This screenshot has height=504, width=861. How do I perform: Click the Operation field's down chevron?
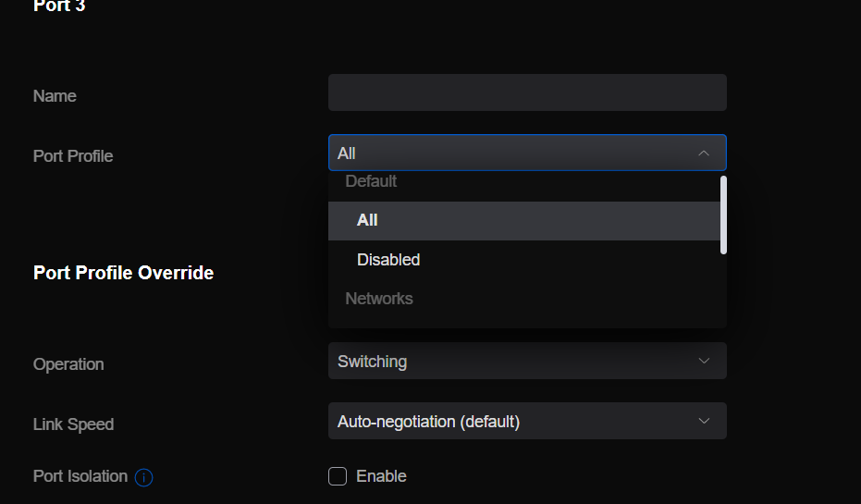(704, 362)
